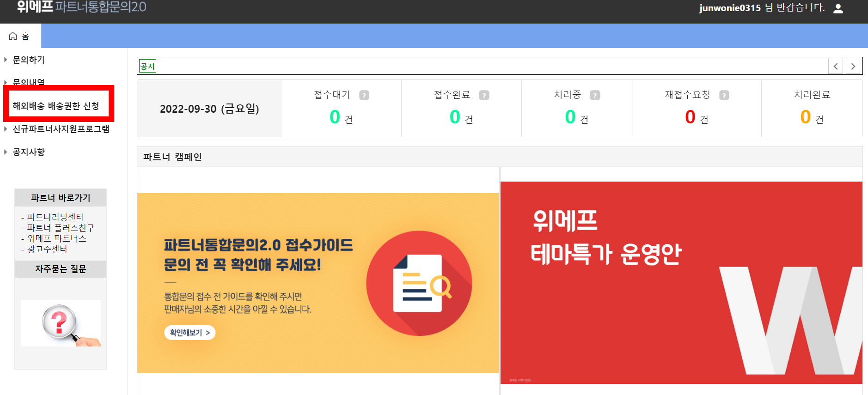Click the 접수대기 help question icon
Viewport: 868px width, 395px height.
(364, 96)
